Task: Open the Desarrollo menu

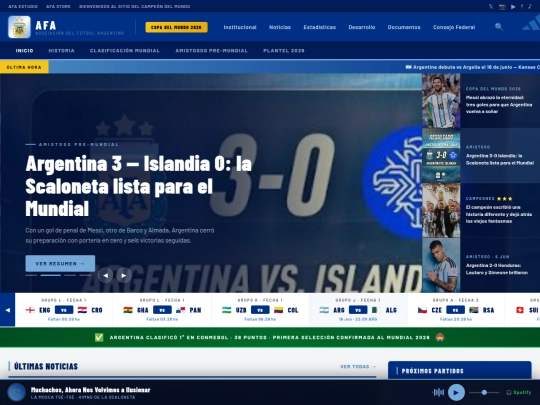Action: [x=362, y=27]
